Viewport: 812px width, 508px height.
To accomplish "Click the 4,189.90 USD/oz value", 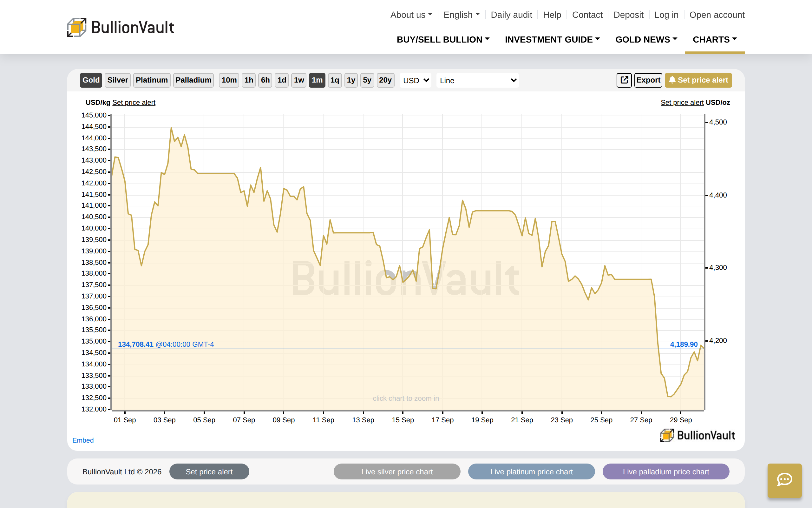I will click(684, 344).
